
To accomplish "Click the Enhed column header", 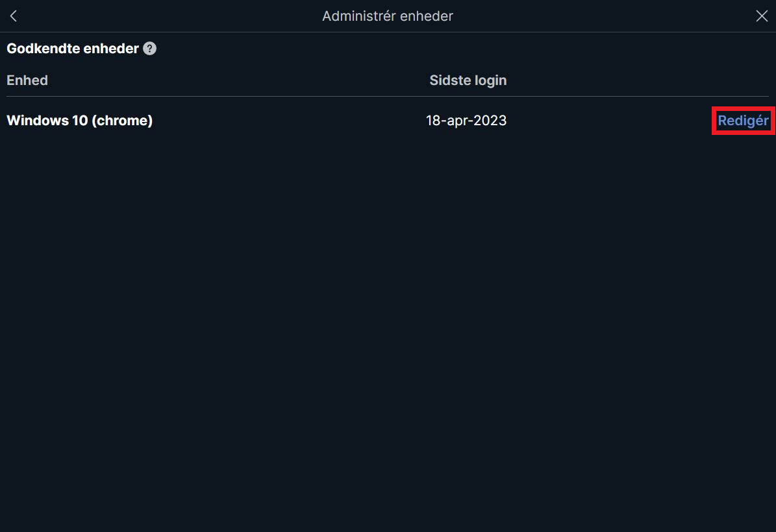I will pos(27,80).
